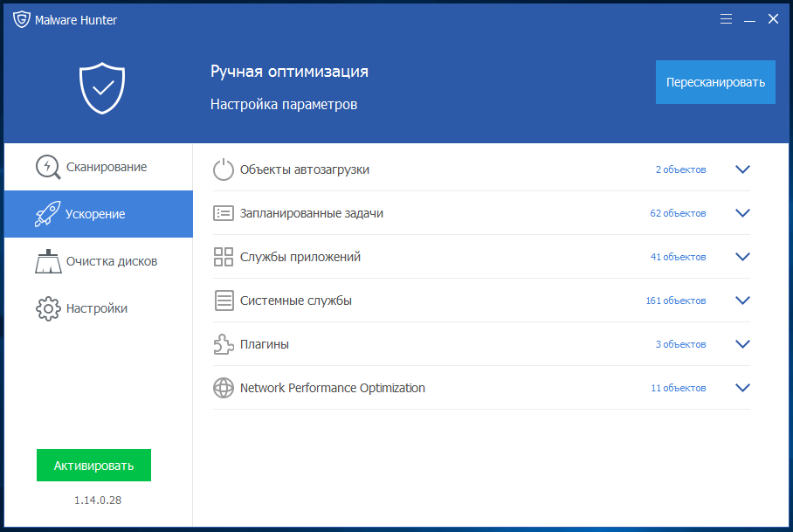Expand Network Performance Optimization chevron
Image resolution: width=793 pixels, height=532 pixels.
[742, 388]
